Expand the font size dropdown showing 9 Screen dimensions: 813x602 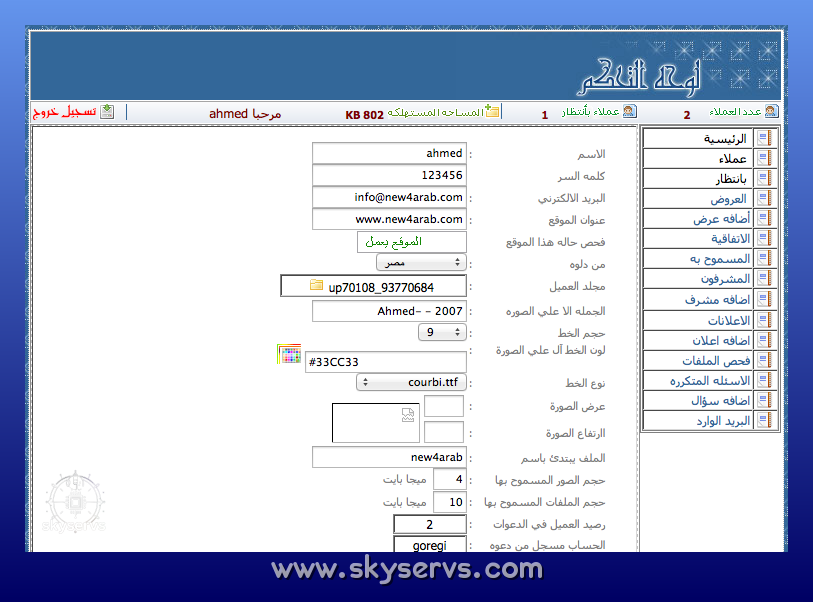coord(441,332)
